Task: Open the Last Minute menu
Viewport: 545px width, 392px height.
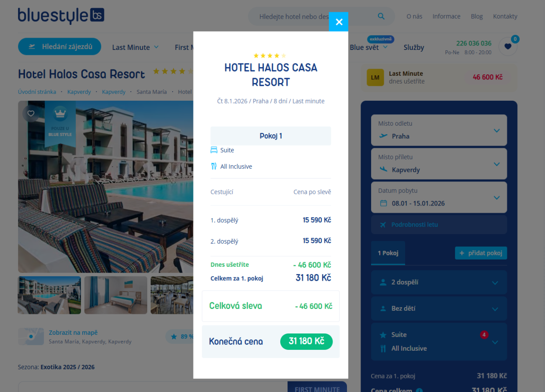Action: (135, 47)
